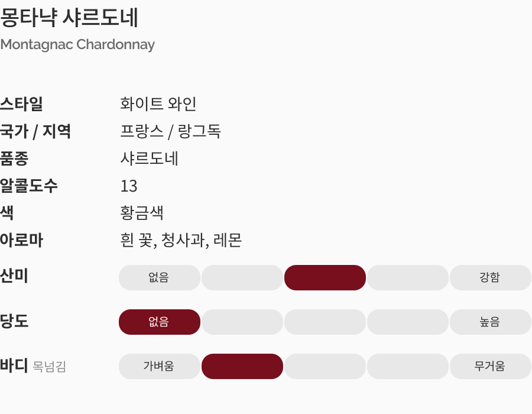The height and width of the screenshot is (414, 532).
Task: Click the alcohol value 13
Action: point(129,186)
